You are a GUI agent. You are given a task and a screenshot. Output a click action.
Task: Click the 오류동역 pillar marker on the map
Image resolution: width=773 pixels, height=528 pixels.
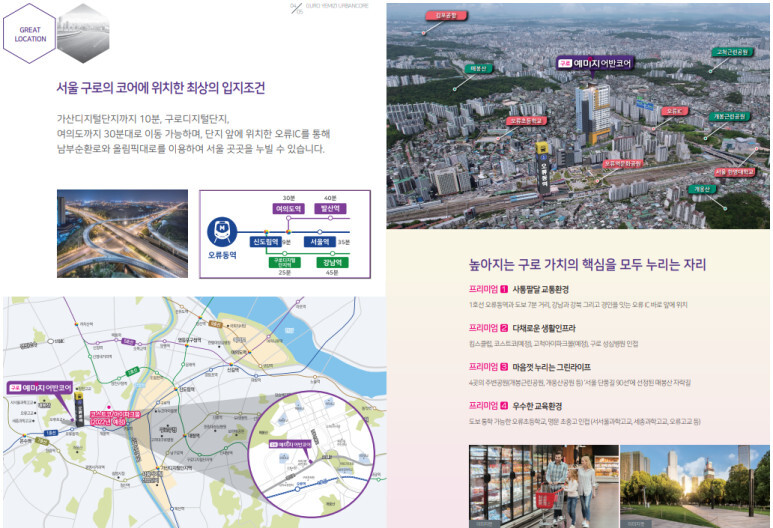coord(79,409)
